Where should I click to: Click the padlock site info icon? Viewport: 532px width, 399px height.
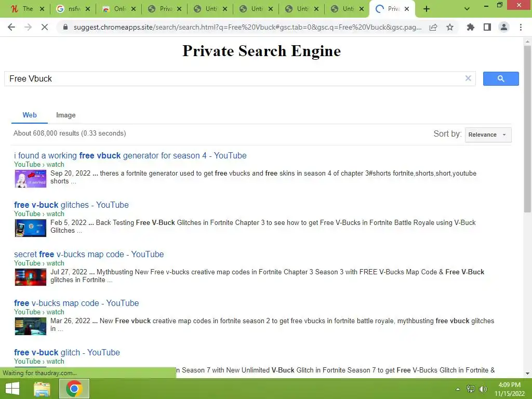[65, 27]
